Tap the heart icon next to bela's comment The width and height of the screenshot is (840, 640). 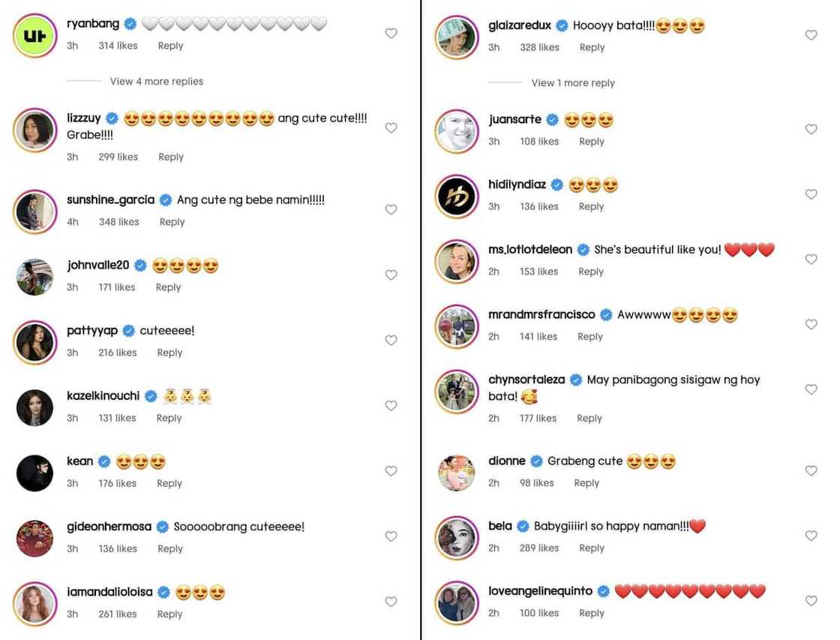click(x=811, y=536)
